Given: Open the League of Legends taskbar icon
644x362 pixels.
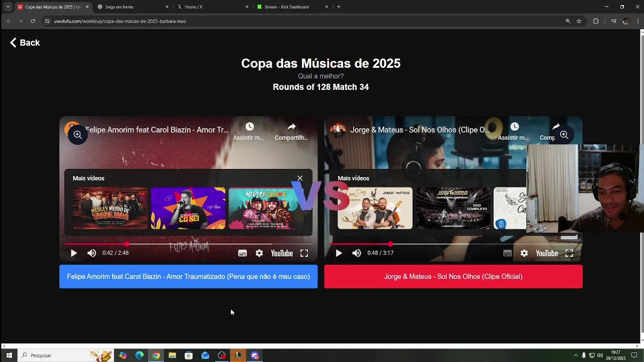Looking at the screenshot, I should (x=238, y=355).
